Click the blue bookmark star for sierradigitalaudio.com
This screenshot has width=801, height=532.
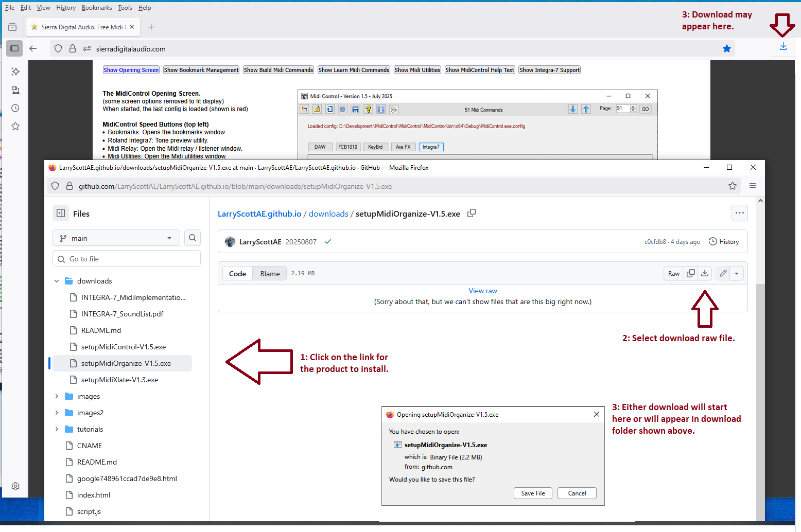tap(726, 48)
